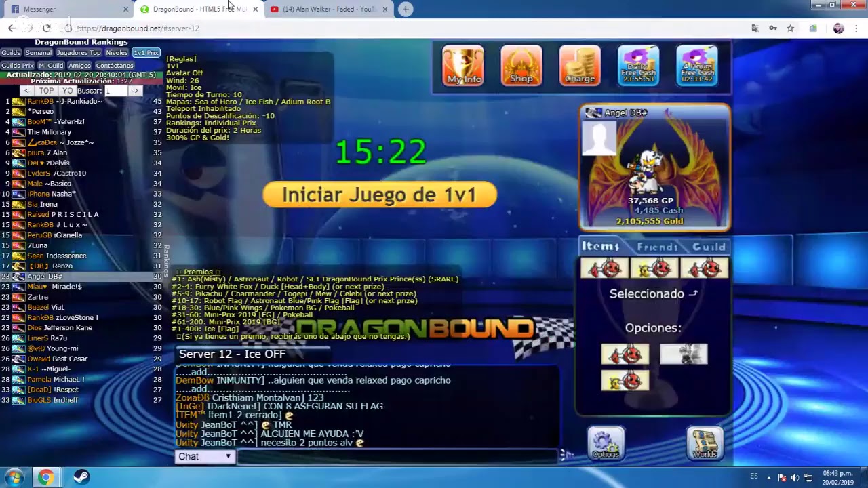The width and height of the screenshot is (868, 488).
Task: Click the ES language tray indicator
Action: [x=754, y=476]
